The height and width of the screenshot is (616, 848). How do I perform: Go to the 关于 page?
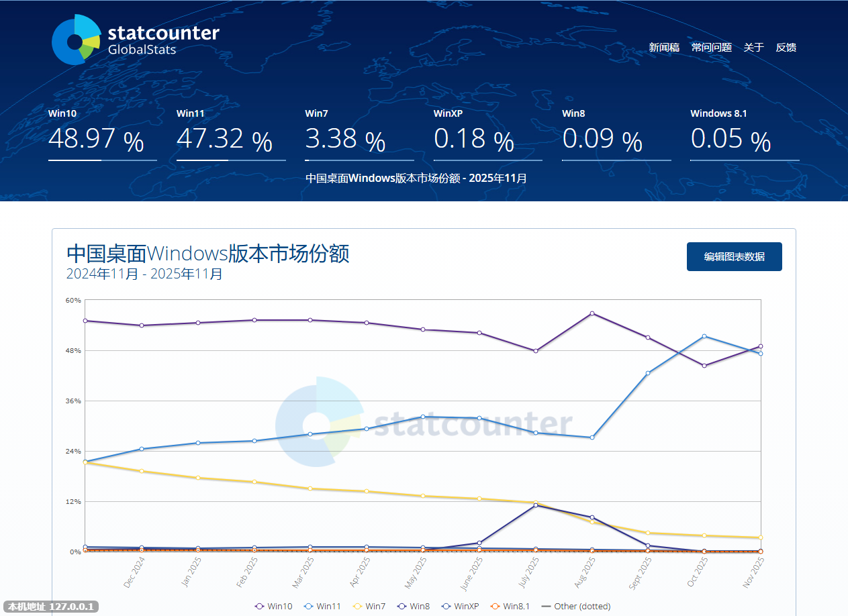click(x=754, y=48)
